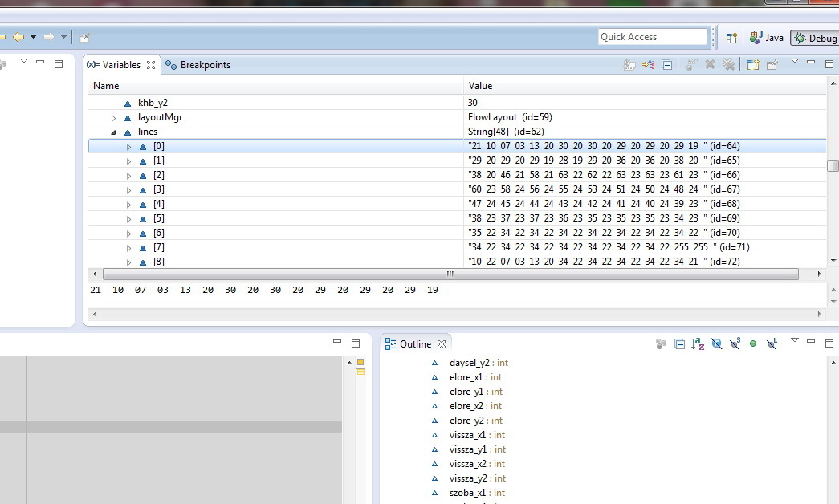Switch to the Breakpoints tab
This screenshot has width=839, height=504.
click(x=198, y=65)
